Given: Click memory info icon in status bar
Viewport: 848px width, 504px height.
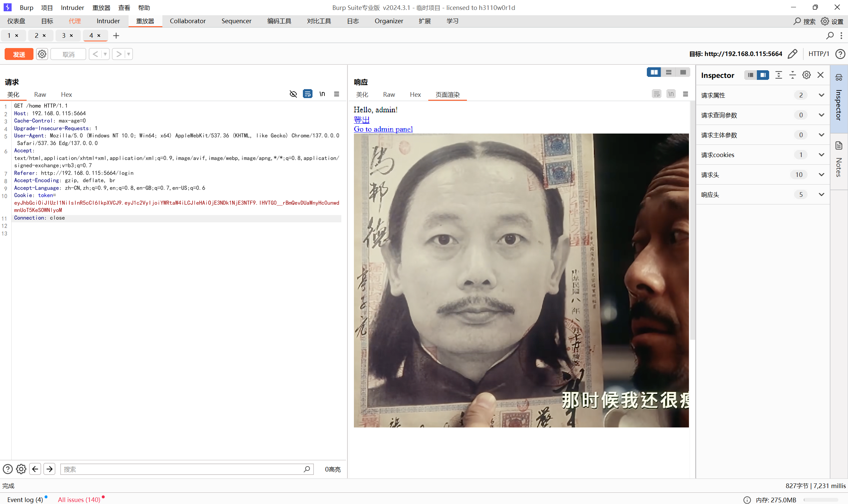Looking at the screenshot, I should (747, 500).
